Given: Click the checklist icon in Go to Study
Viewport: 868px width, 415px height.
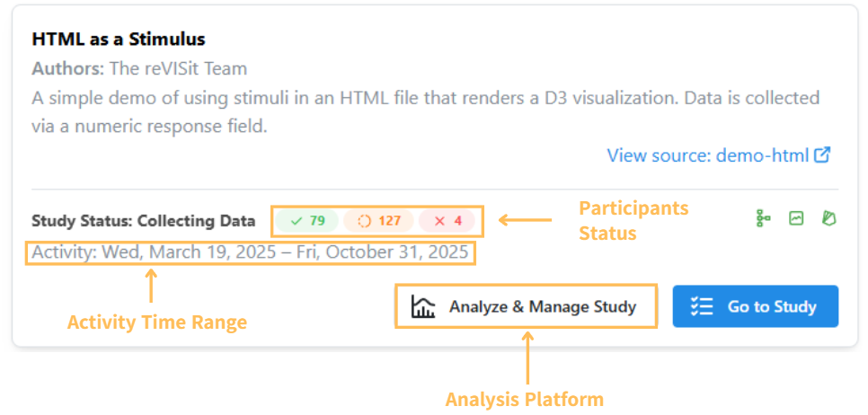Looking at the screenshot, I should [x=701, y=307].
